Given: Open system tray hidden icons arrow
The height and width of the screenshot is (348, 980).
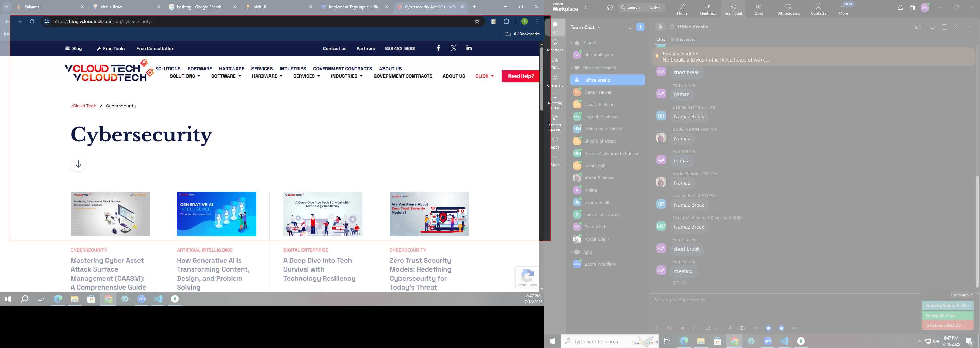Looking at the screenshot, I should pos(919,341).
